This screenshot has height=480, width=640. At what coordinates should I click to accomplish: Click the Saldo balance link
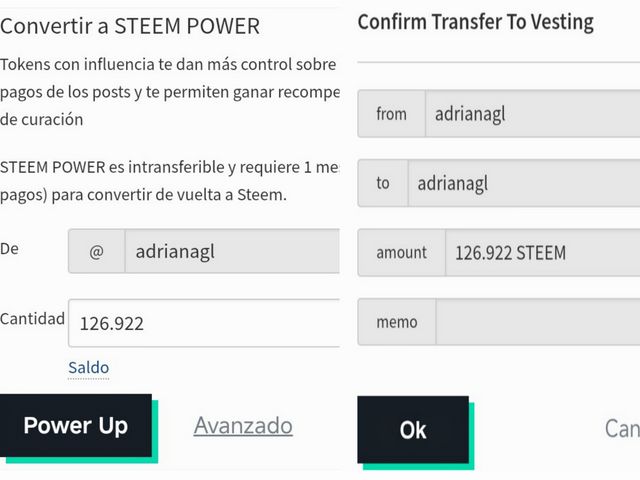[x=88, y=368]
